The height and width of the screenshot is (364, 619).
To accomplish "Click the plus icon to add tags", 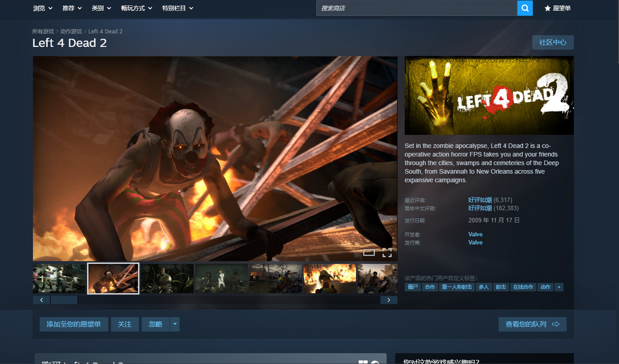I will pos(559,287).
